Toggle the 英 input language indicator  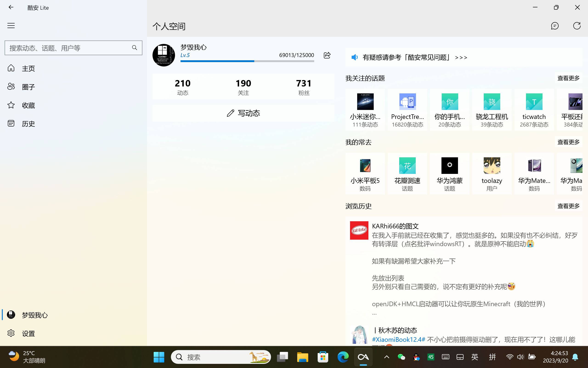tap(475, 357)
